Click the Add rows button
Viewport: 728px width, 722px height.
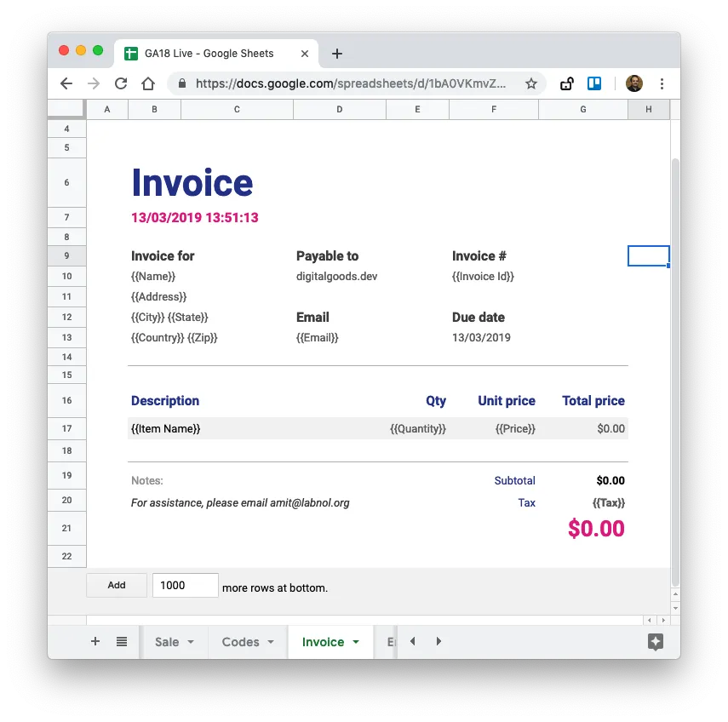pos(116,585)
